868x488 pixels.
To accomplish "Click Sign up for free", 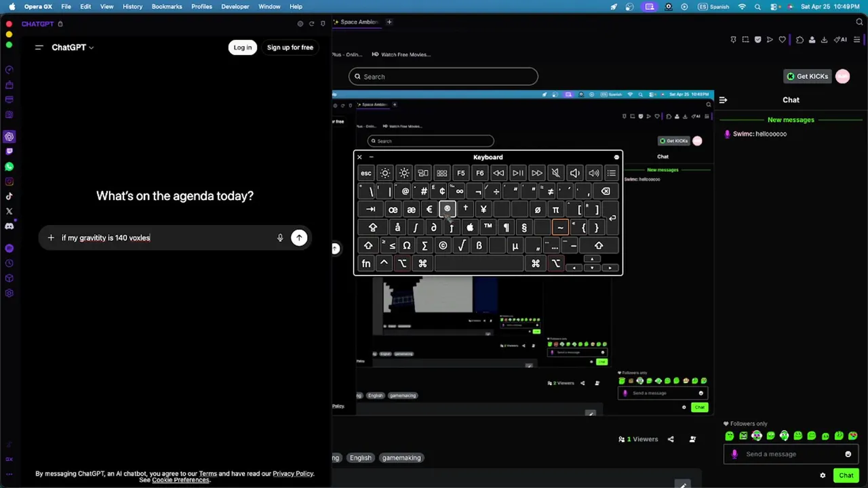I will (290, 47).
